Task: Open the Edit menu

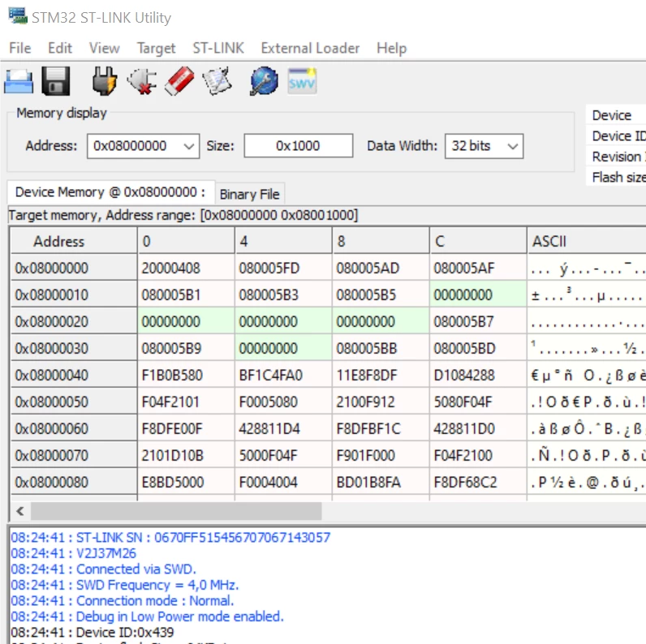Action: (x=60, y=48)
